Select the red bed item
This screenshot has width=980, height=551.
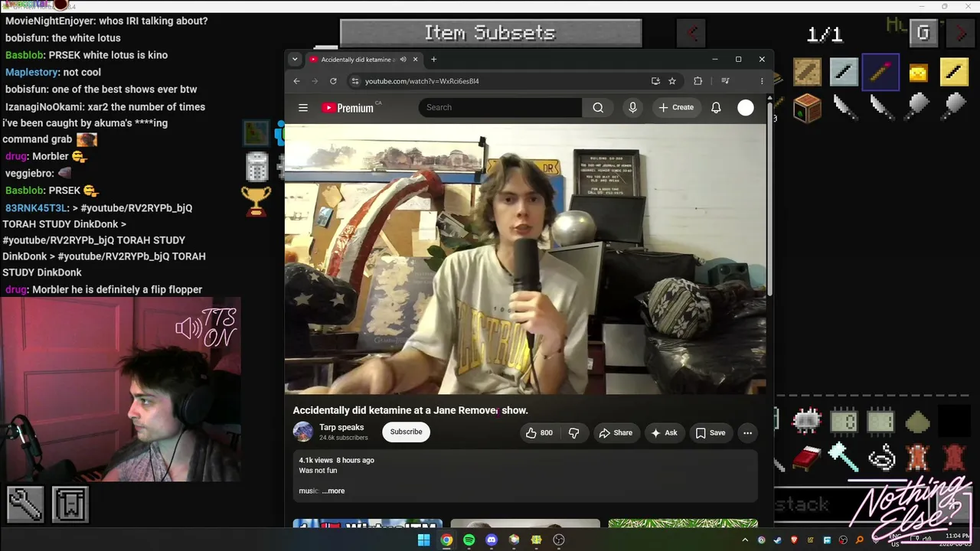pos(806,458)
